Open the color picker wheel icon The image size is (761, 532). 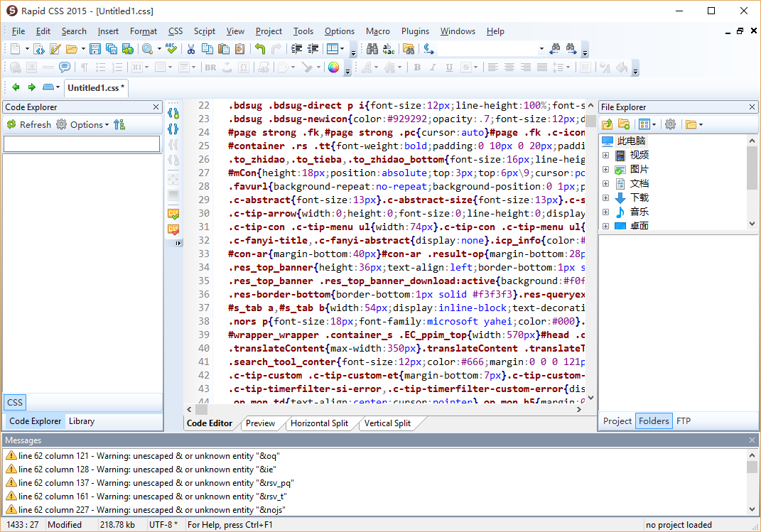[x=333, y=67]
